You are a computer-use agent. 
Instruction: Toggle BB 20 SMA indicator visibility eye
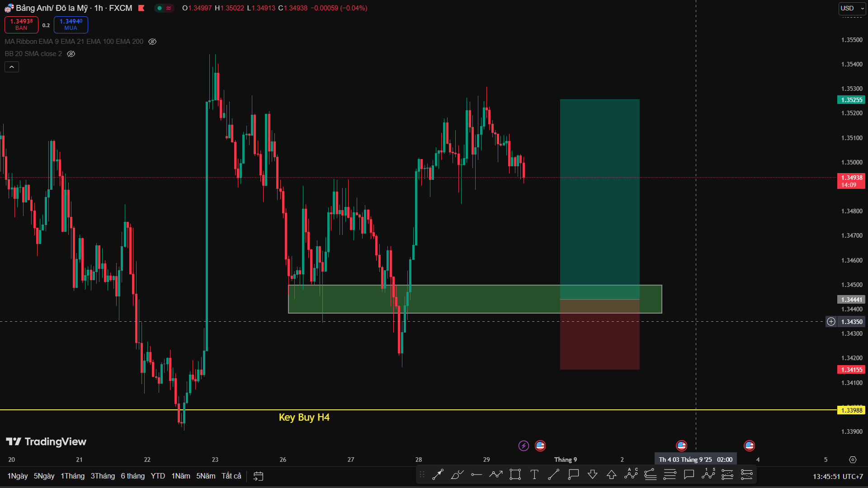pos(71,54)
